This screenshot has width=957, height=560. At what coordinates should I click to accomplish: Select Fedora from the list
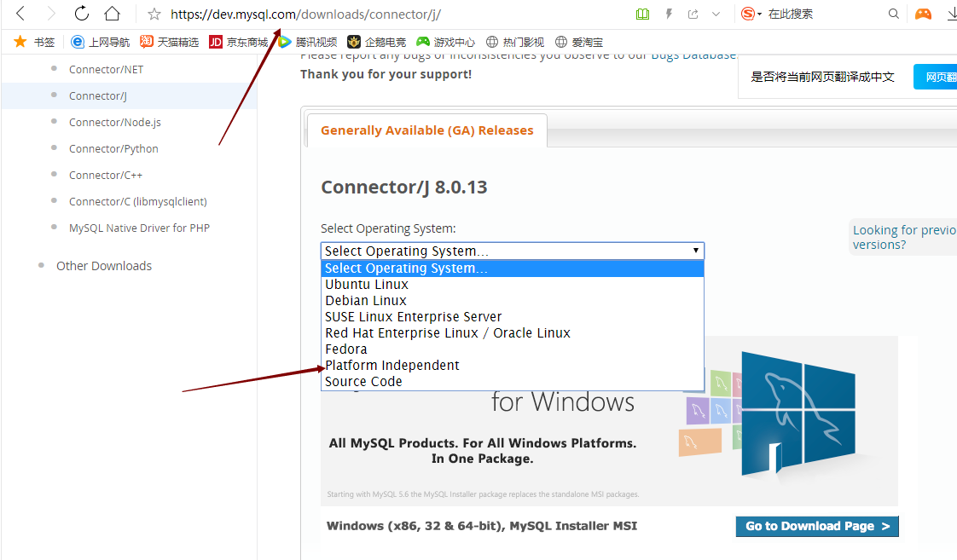pyautogui.click(x=512, y=349)
